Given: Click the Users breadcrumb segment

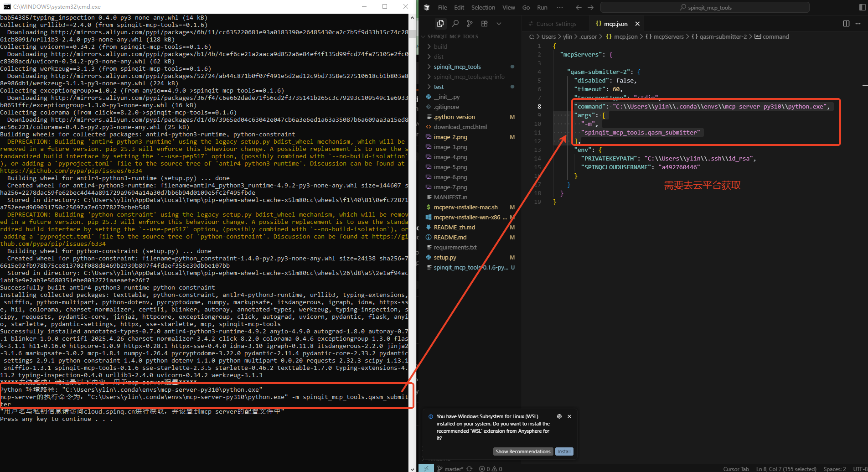Looking at the screenshot, I should point(548,36).
